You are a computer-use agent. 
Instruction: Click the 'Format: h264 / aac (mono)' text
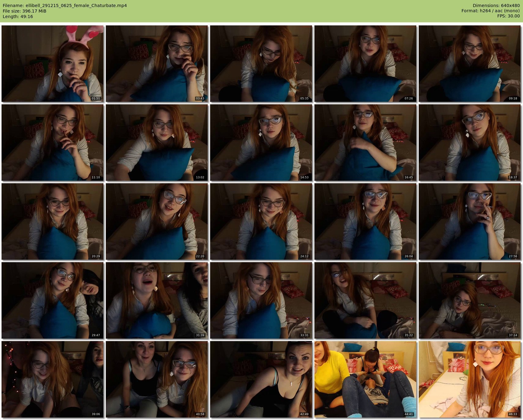coord(491,11)
